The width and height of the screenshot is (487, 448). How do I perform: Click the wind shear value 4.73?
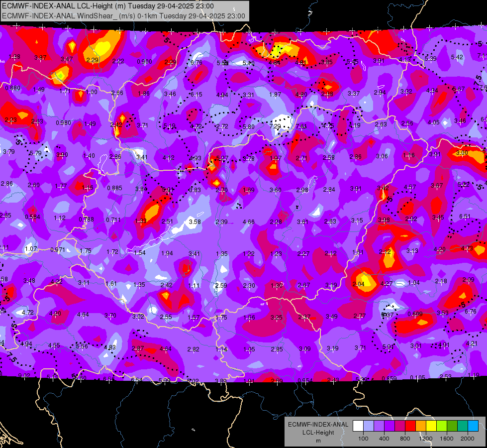point(467,248)
